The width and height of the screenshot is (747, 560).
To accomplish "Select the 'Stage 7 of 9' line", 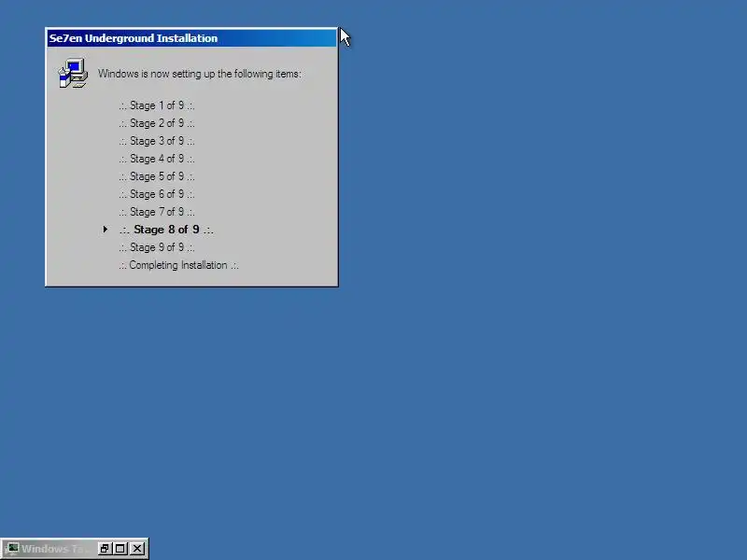I will (x=157, y=212).
